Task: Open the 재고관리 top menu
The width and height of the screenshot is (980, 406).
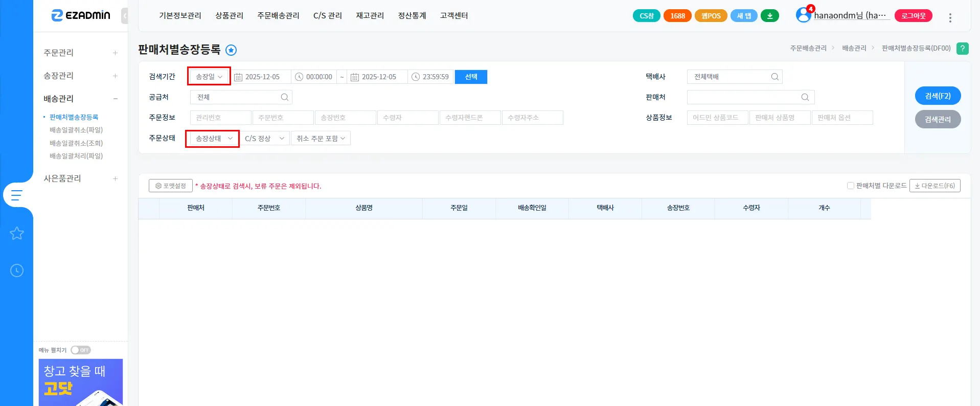Action: click(370, 16)
